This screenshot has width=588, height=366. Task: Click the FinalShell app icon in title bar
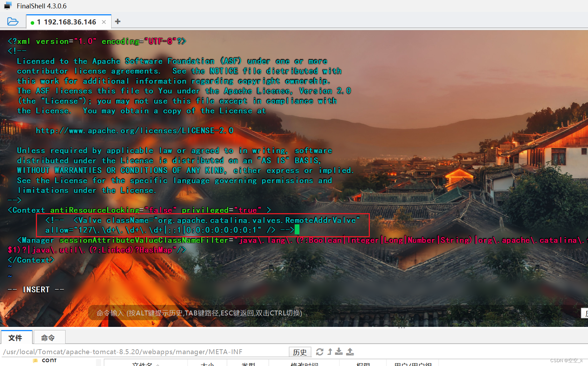(x=8, y=6)
